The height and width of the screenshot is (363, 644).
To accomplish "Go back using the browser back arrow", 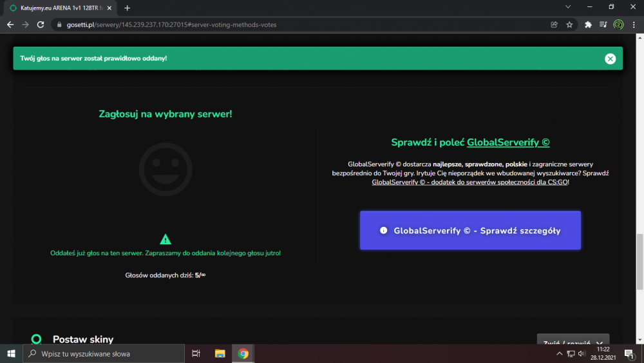I will point(10,25).
